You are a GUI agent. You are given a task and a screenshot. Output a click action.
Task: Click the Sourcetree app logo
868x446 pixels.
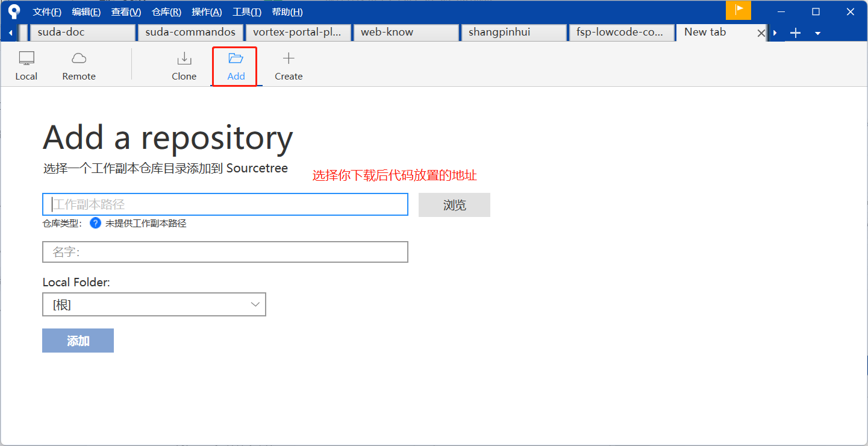pyautogui.click(x=14, y=11)
